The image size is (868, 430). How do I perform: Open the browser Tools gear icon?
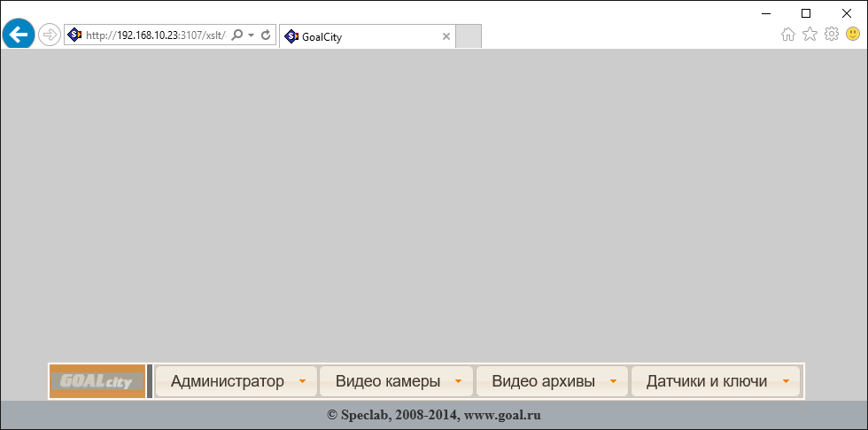click(832, 35)
